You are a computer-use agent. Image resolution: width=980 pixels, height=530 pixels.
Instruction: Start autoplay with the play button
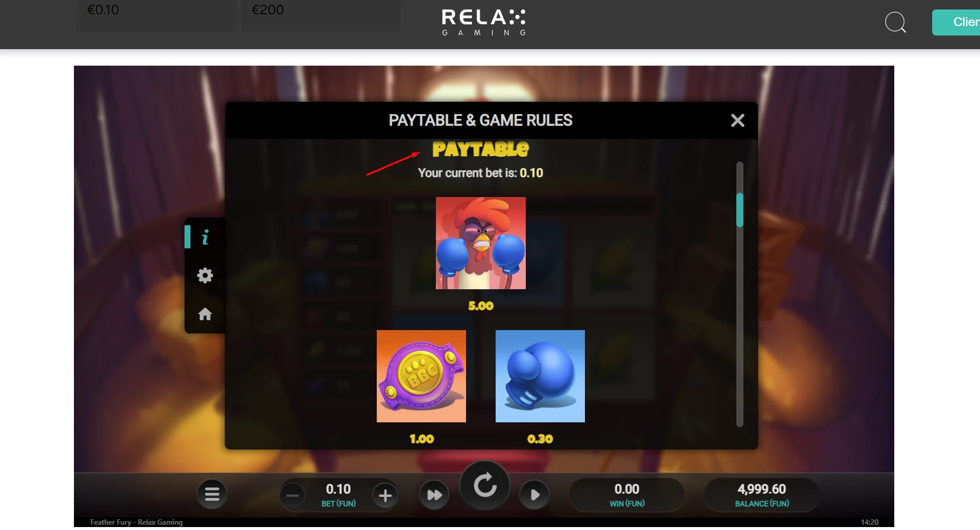(535, 495)
